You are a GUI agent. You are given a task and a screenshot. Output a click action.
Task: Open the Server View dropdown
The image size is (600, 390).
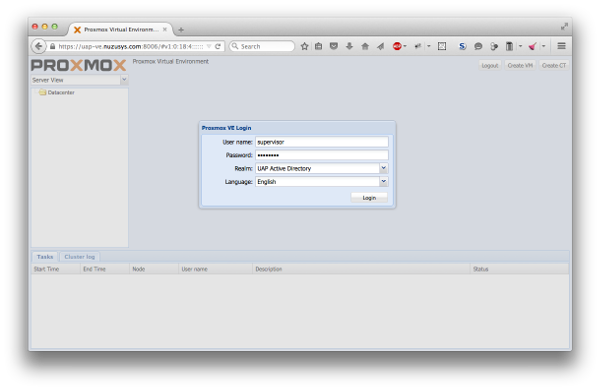click(x=124, y=80)
